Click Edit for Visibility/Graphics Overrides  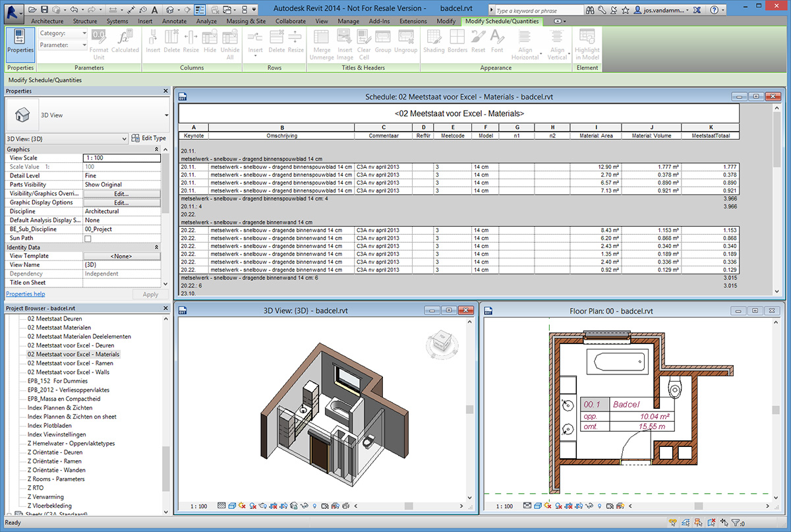point(121,194)
